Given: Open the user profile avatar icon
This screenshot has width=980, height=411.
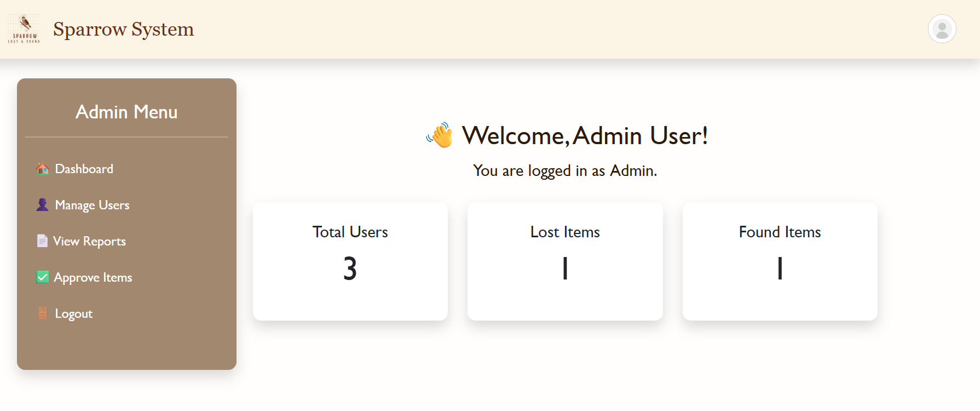Looking at the screenshot, I should click(942, 29).
